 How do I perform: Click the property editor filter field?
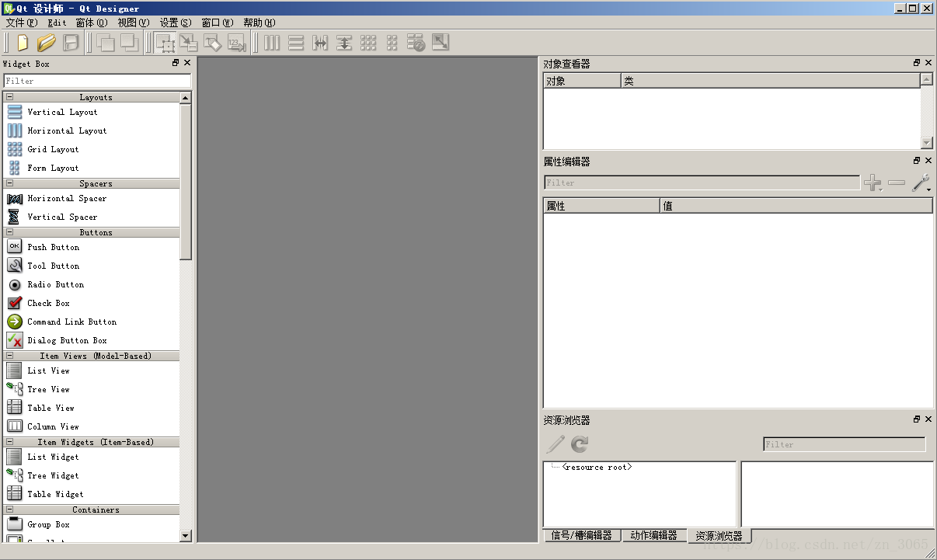[702, 183]
